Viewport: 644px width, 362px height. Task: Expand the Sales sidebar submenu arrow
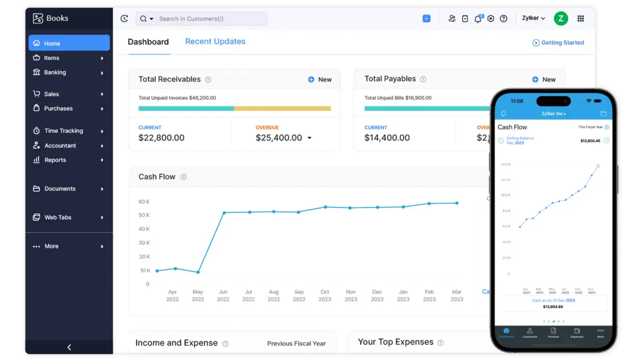102,94
